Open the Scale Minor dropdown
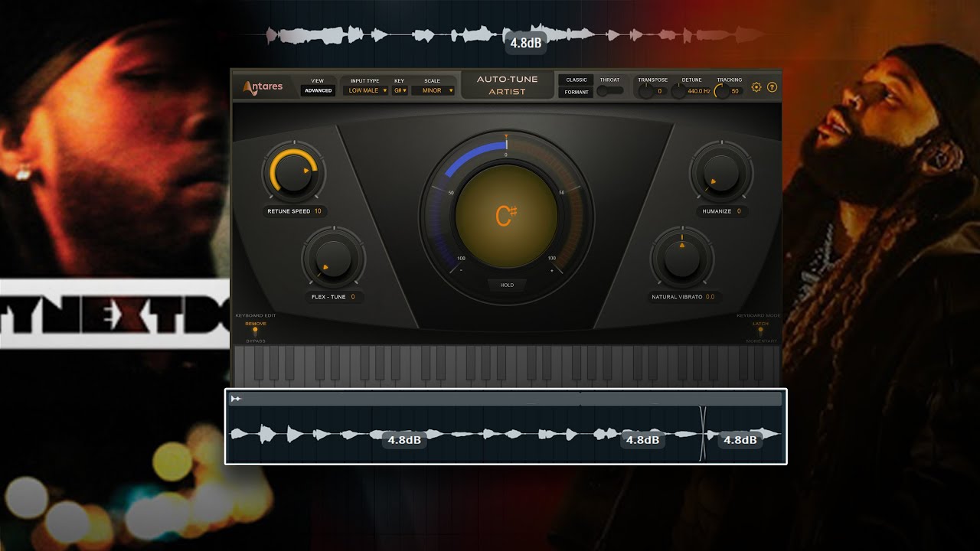 [x=433, y=90]
